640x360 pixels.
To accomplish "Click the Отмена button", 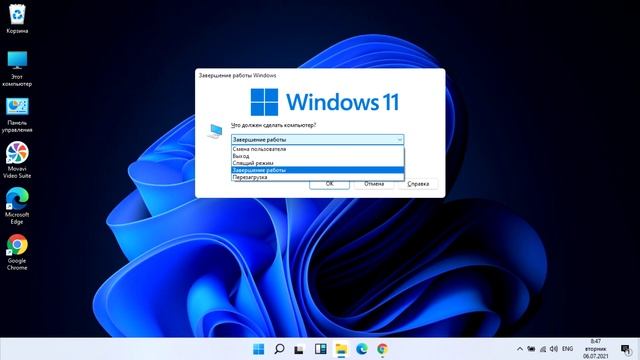I will coord(374,184).
